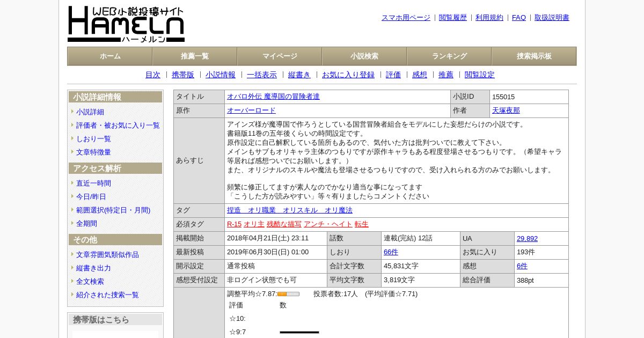The image size is (644, 338).
Task: Open 取扱説明書 link
Action: coord(552,18)
